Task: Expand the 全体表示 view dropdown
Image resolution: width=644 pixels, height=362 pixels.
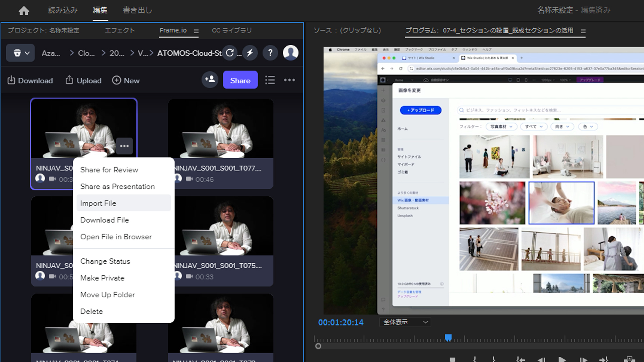Action: [425, 322]
